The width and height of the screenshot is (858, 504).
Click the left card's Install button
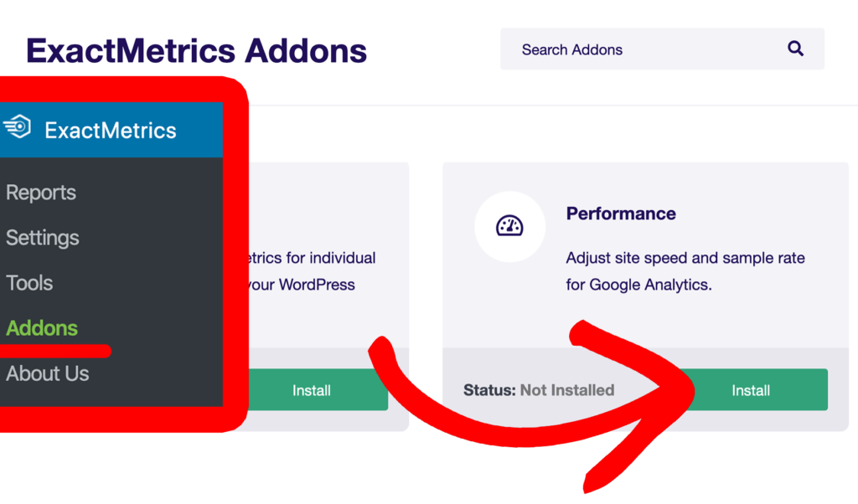click(311, 390)
